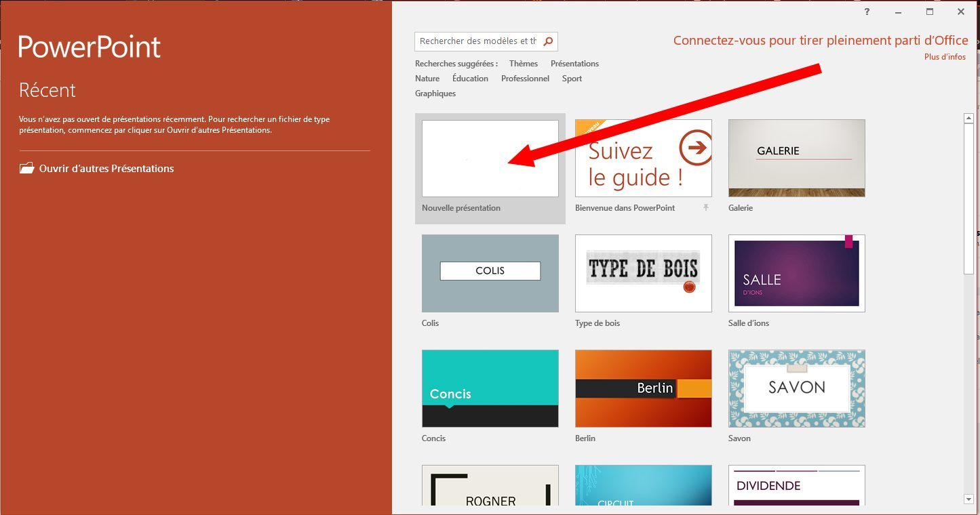The height and width of the screenshot is (515, 980).
Task: Click the Type de bois caption
Action: tap(597, 323)
